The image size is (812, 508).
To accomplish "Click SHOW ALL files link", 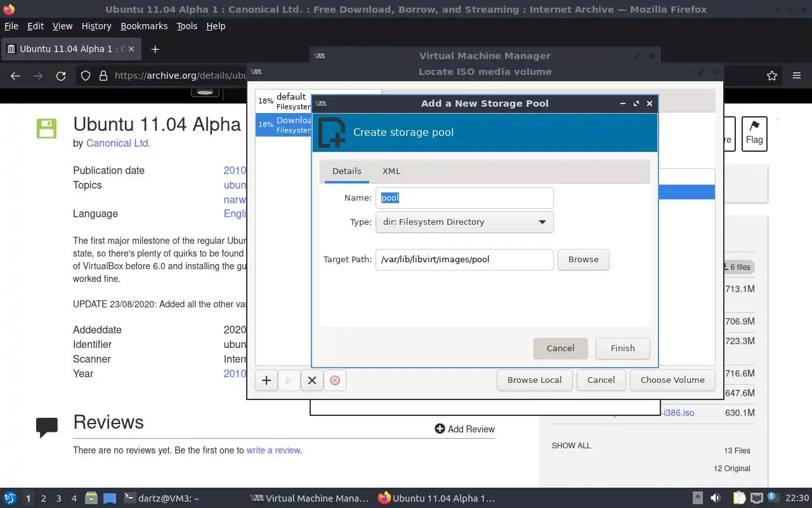I will tap(572, 446).
